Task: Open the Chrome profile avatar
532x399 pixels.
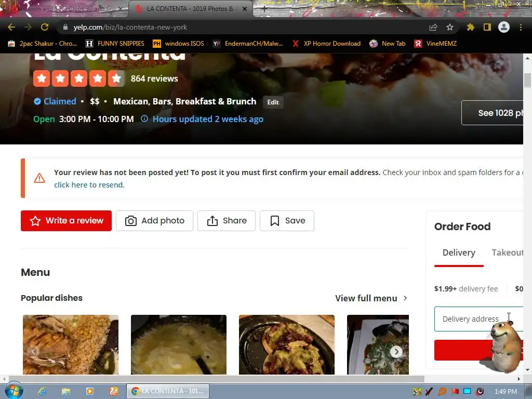Action: (x=504, y=27)
